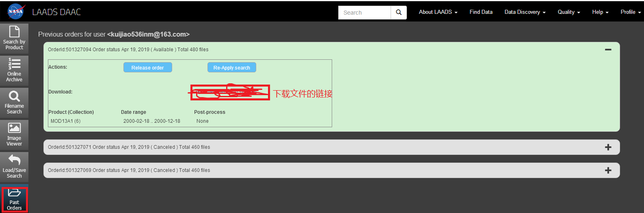Click the Download: label
Screen dimensions: 644x213
61,92
